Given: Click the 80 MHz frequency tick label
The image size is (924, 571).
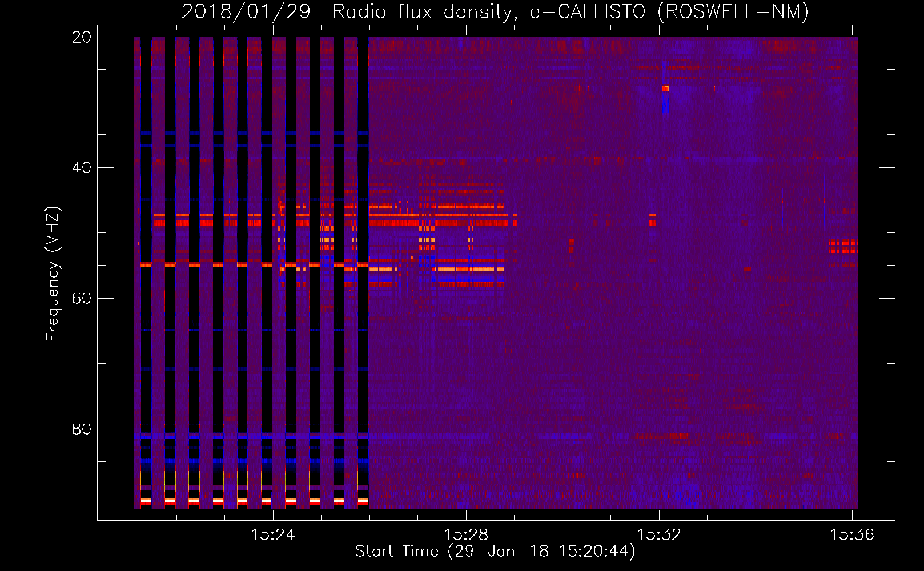Looking at the screenshot, I should (82, 429).
